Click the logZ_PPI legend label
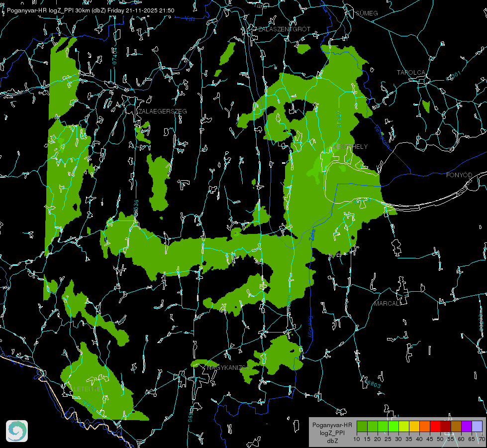 (x=332, y=433)
